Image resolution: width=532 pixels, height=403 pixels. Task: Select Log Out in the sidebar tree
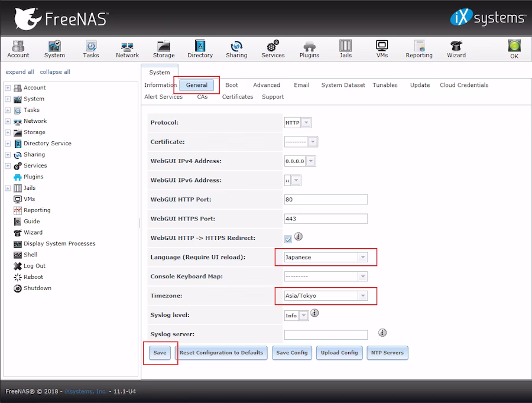(x=29, y=266)
